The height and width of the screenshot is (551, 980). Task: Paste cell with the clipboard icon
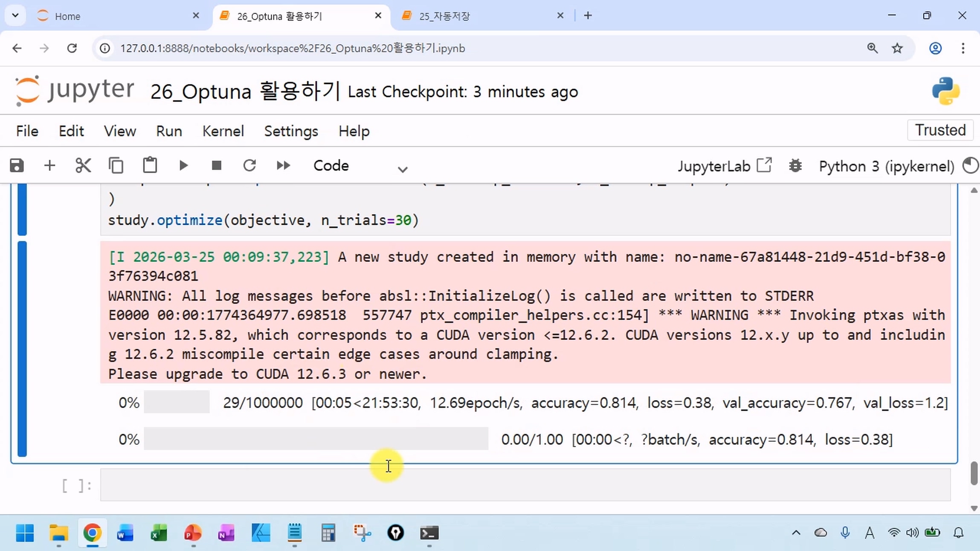tap(150, 165)
